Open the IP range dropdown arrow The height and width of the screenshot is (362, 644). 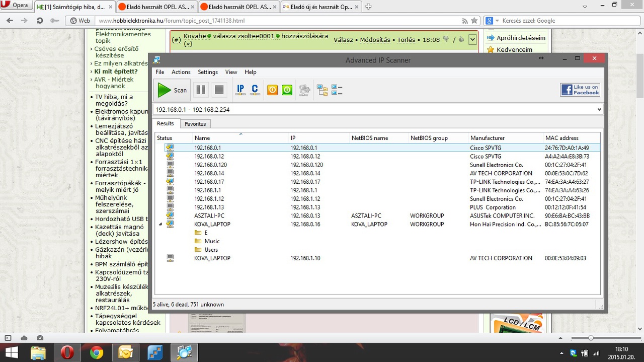click(x=599, y=109)
